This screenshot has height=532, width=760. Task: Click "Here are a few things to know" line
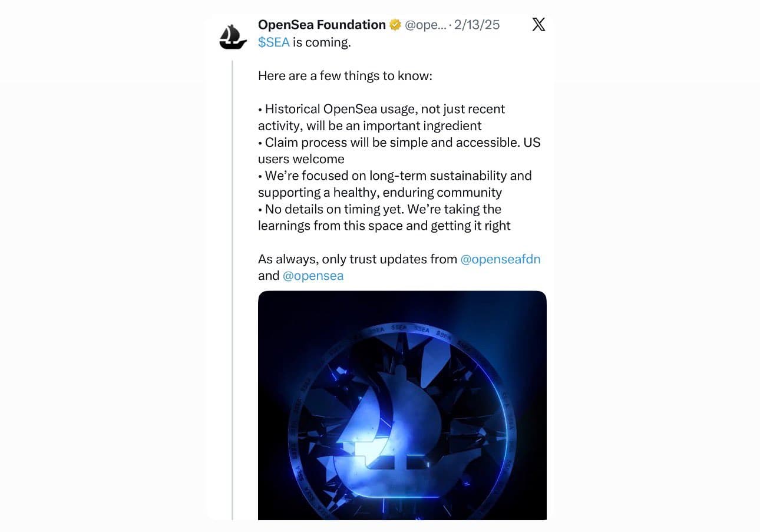[x=345, y=76]
